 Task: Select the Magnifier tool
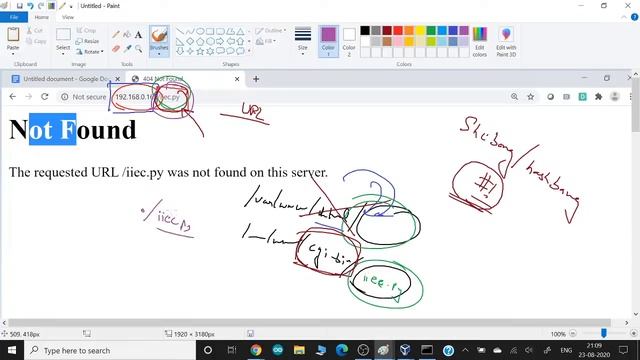138,49
